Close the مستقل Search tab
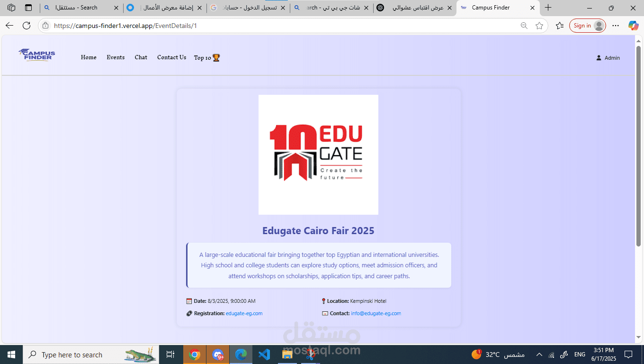 (x=116, y=8)
